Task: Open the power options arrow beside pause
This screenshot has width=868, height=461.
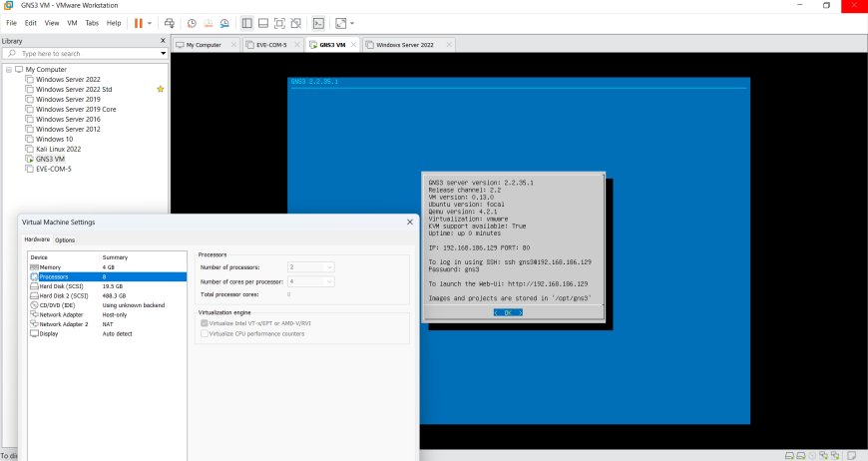Action: pyautogui.click(x=150, y=23)
